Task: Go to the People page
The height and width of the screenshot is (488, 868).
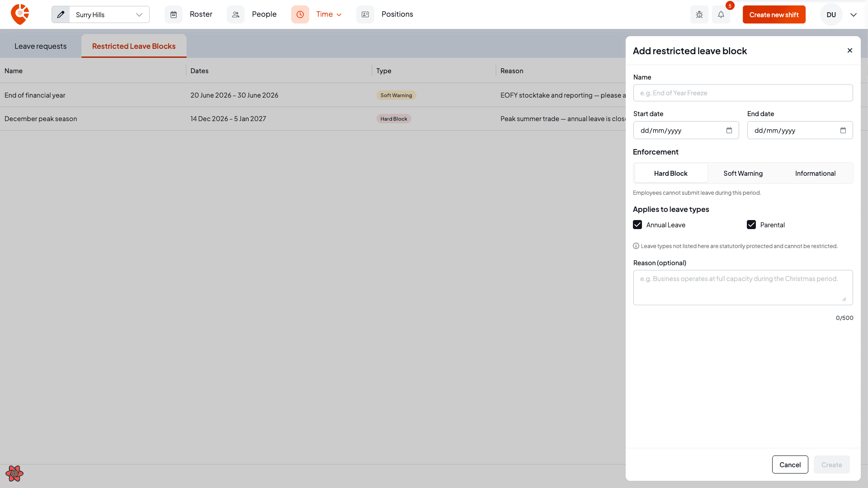Action: pyautogui.click(x=264, y=14)
